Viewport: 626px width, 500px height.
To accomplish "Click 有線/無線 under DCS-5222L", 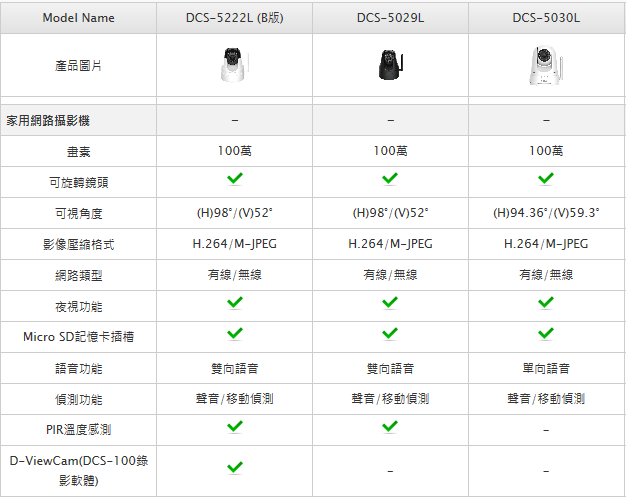I will pyautogui.click(x=235, y=275).
